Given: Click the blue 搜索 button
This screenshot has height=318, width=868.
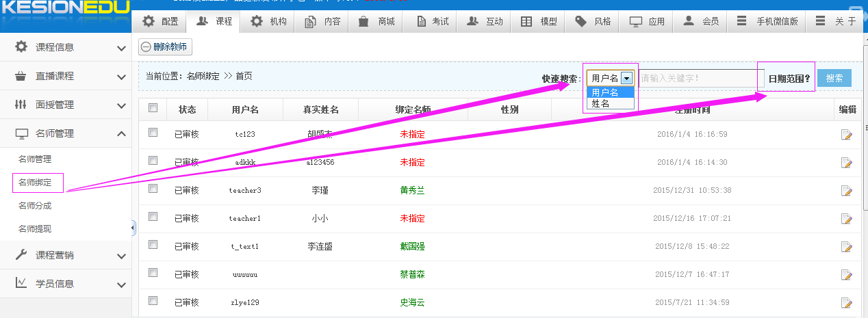Looking at the screenshot, I should [x=834, y=78].
